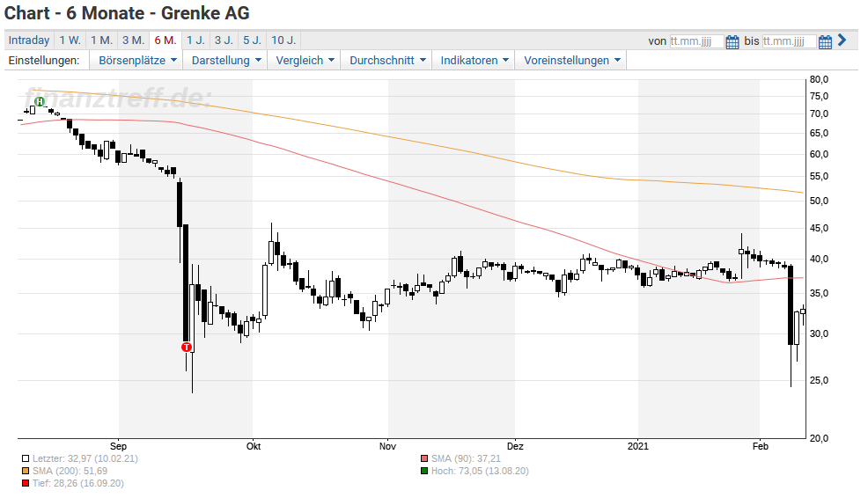Open the Börsenplätze dropdown

coord(137,61)
